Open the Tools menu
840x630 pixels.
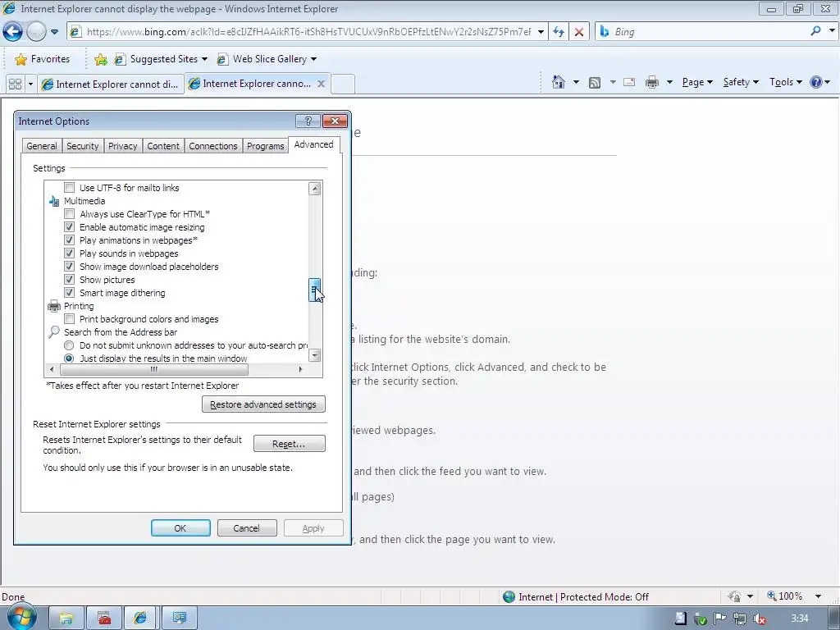click(785, 82)
